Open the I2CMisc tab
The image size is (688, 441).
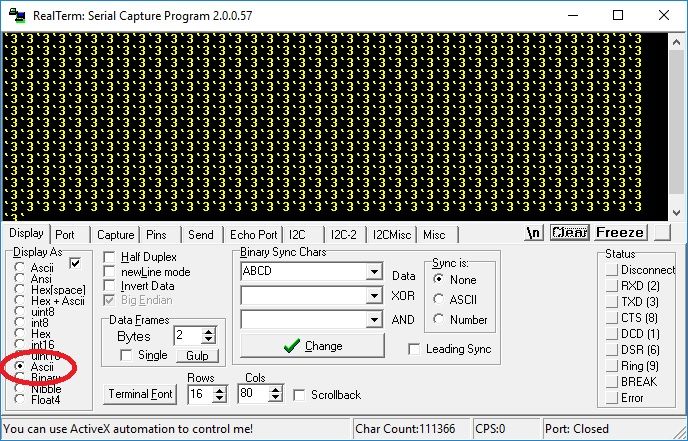(x=392, y=235)
